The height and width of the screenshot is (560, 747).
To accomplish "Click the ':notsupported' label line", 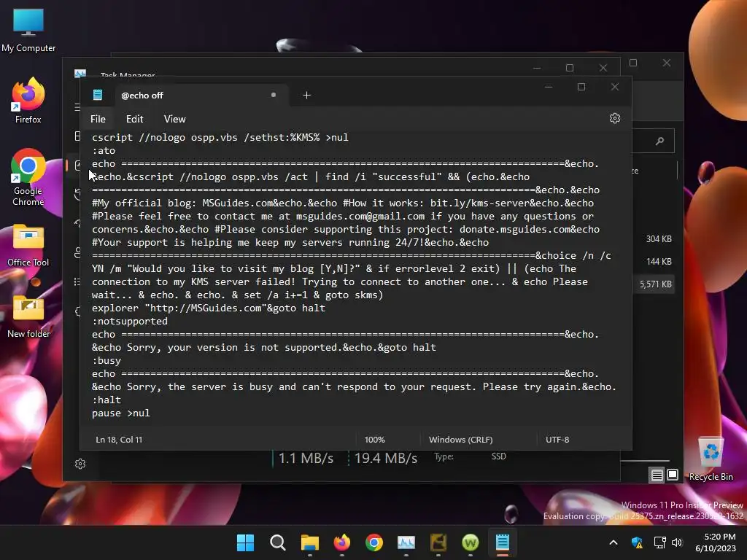I will coord(130,322).
